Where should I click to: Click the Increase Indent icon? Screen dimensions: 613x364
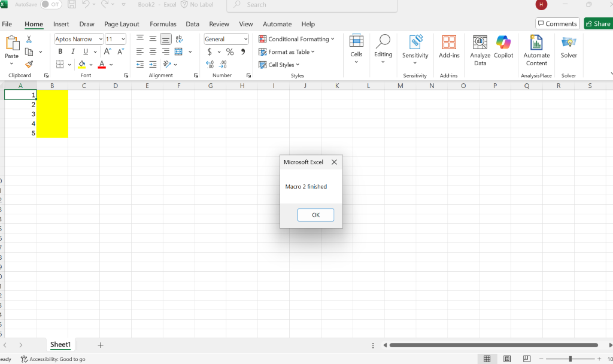point(153,65)
